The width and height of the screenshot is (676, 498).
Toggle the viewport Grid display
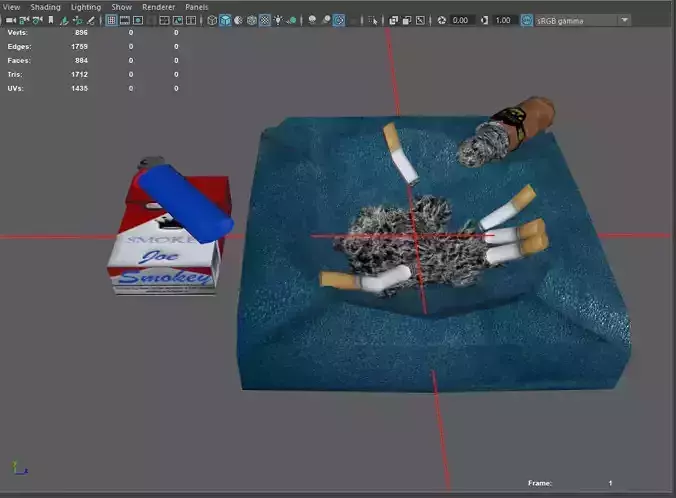[x=111, y=20]
